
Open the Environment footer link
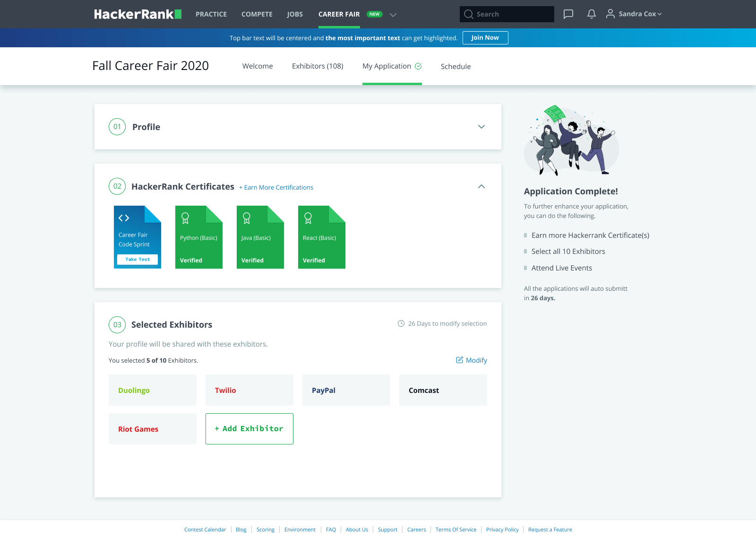(x=300, y=530)
